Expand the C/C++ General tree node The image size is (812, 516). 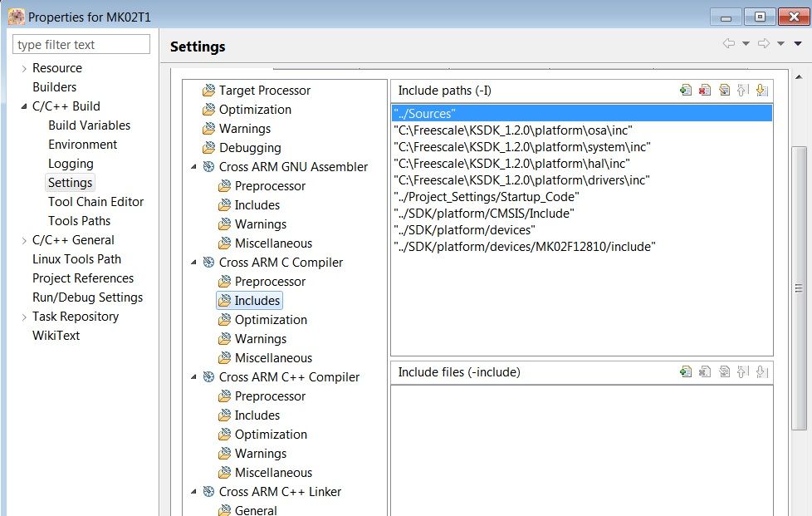click(24, 240)
